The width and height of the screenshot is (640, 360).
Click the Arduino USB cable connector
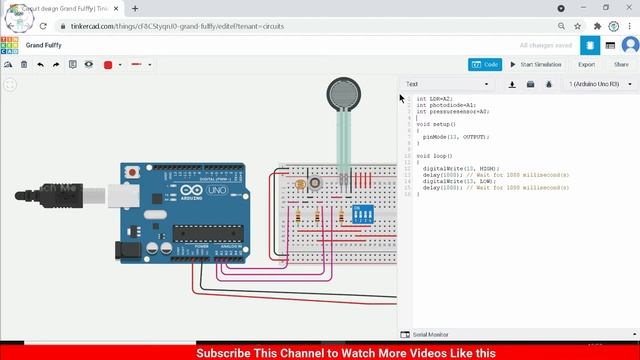click(x=78, y=196)
